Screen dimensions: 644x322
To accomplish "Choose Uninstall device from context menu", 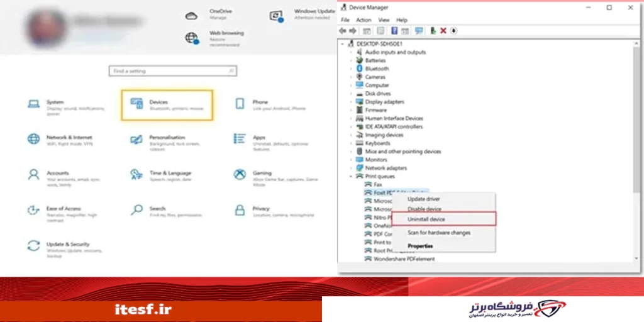I will [426, 219].
